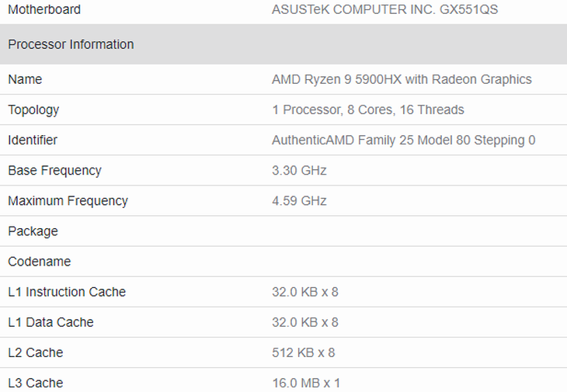Select the L1 Data Cache value
This screenshot has width=567, height=392.
pos(305,322)
